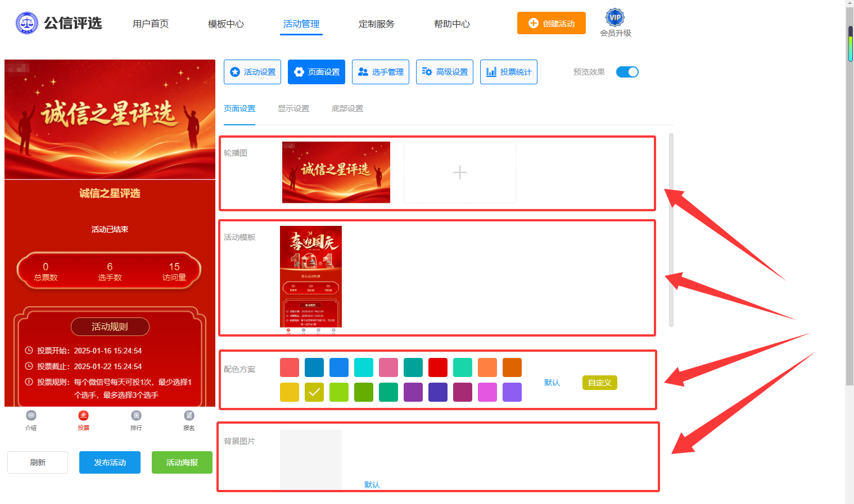Open the 投票统计 section button
The height and width of the screenshot is (504, 854).
pos(509,72)
